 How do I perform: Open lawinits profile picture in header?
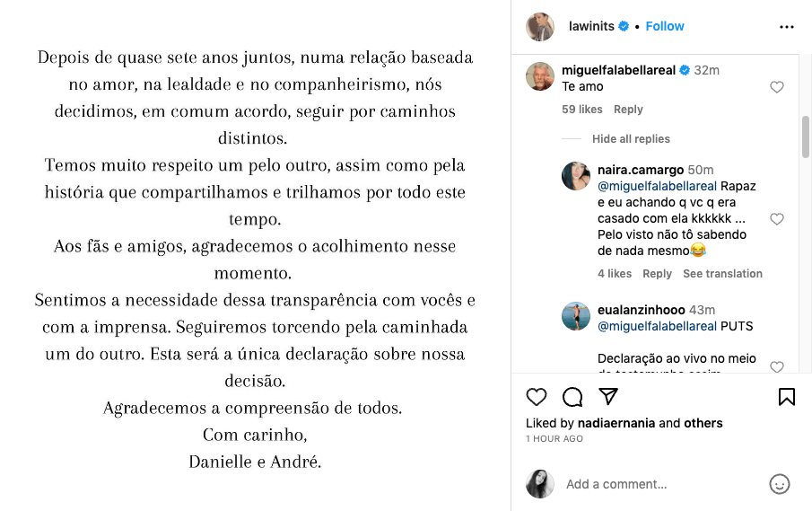tap(541, 27)
